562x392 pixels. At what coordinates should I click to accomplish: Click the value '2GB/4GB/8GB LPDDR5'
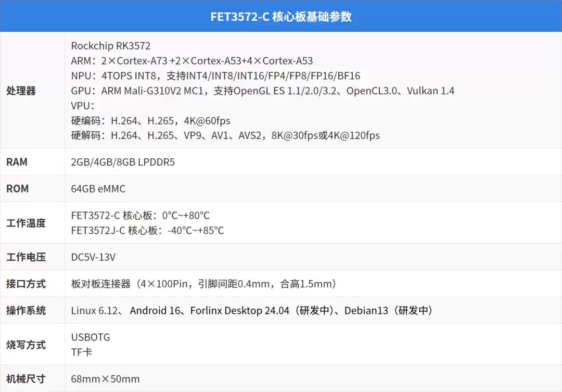(123, 162)
